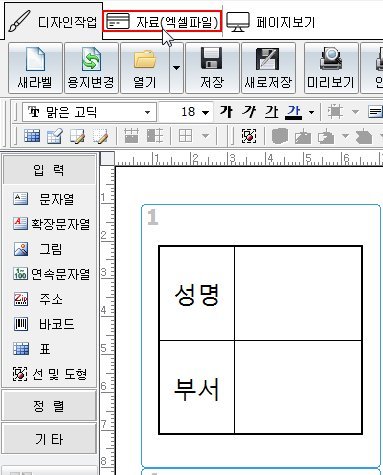This screenshot has width=383, height=475.
Task: Click the split cell rows icon
Action: [131, 136]
